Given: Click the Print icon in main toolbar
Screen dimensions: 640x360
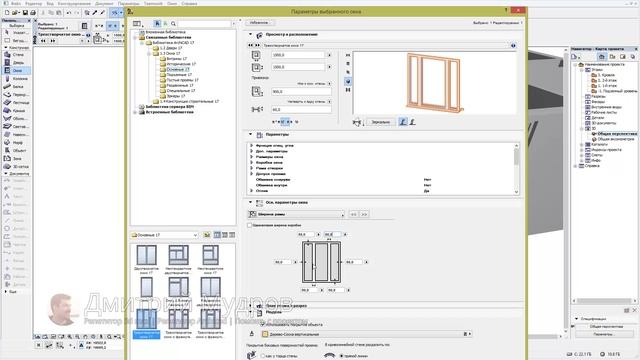Looking at the screenshot, I should click(33, 13).
